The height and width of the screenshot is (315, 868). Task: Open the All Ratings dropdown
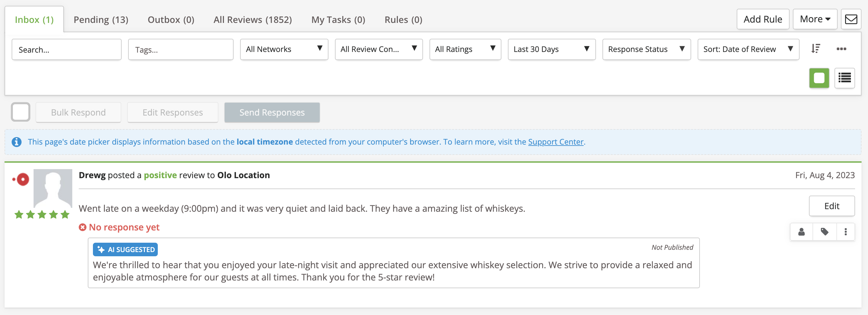tap(465, 49)
